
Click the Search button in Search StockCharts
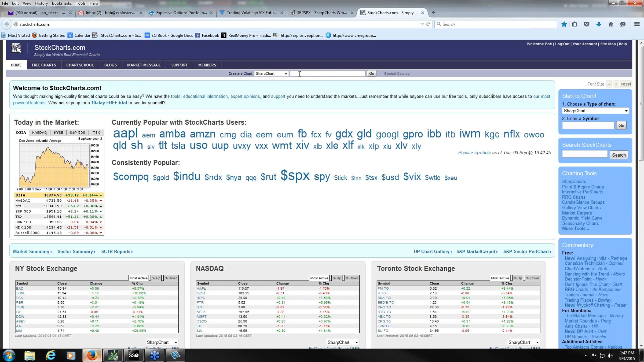pyautogui.click(x=619, y=155)
